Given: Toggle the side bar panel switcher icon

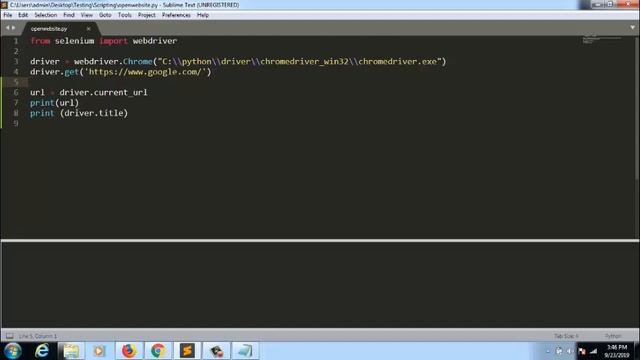Looking at the screenshot, I should (9, 336).
